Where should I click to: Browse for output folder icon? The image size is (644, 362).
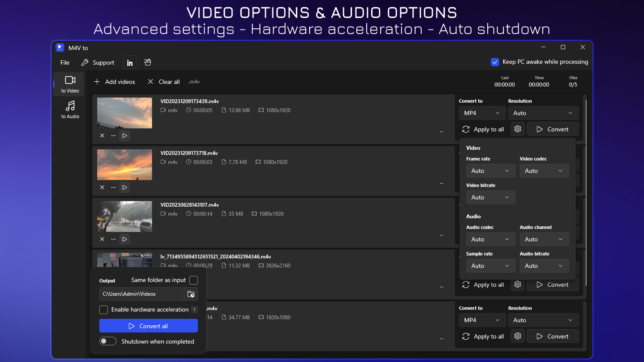191,294
